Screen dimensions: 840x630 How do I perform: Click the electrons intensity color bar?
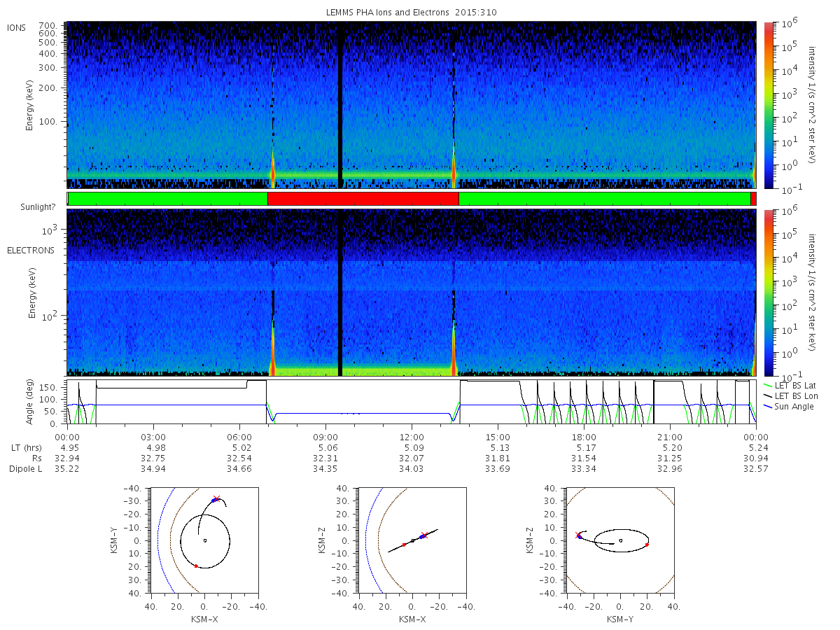click(x=768, y=292)
